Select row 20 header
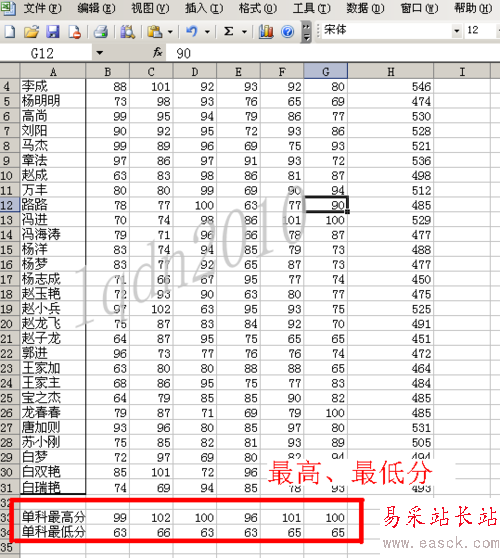Image resolution: width=500 pixels, height=558 pixels. point(10,324)
